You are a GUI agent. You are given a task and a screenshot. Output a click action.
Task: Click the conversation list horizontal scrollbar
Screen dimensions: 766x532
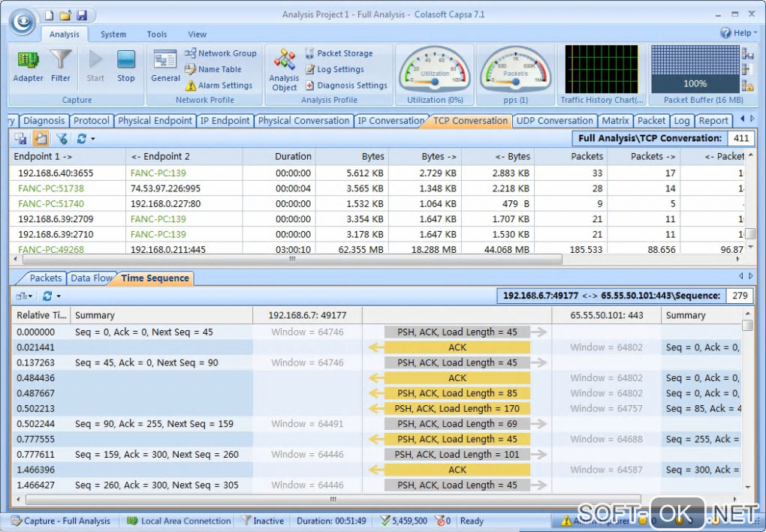coord(291,259)
